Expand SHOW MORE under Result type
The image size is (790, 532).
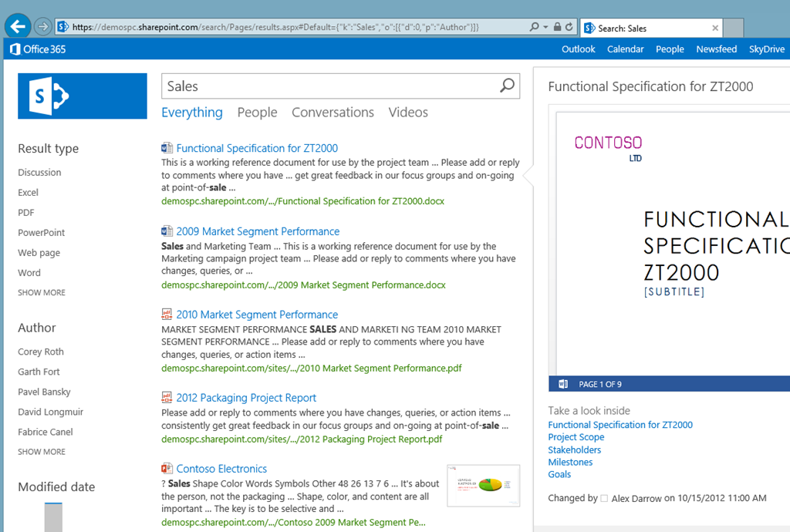click(x=42, y=292)
